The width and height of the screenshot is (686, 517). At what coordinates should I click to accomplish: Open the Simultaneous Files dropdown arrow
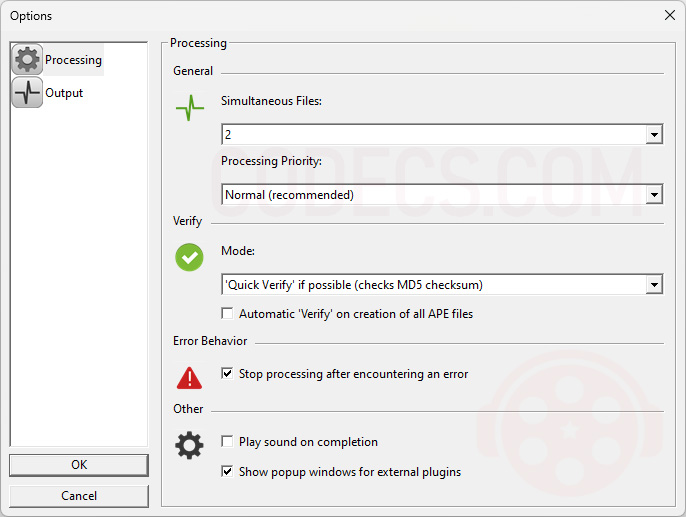(654, 135)
